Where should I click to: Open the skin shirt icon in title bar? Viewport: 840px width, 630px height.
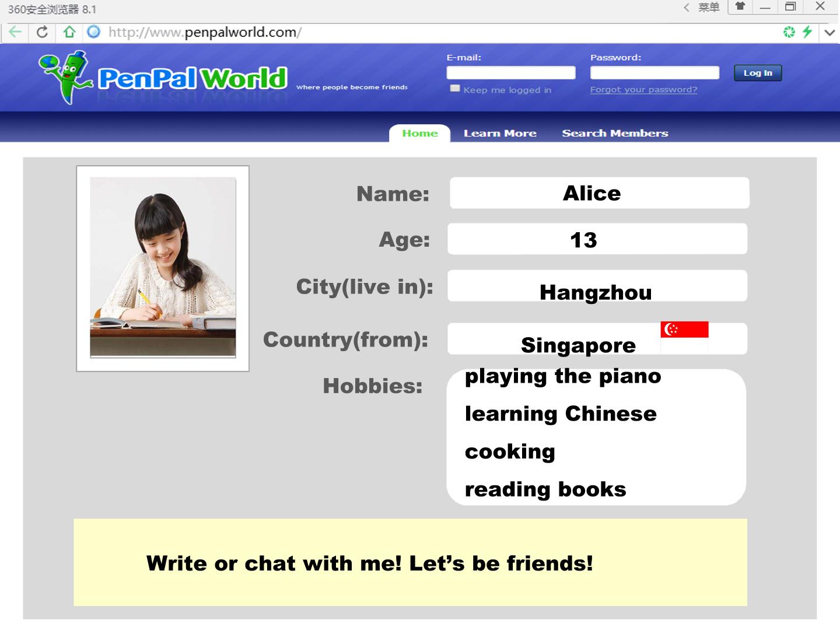[x=740, y=6]
